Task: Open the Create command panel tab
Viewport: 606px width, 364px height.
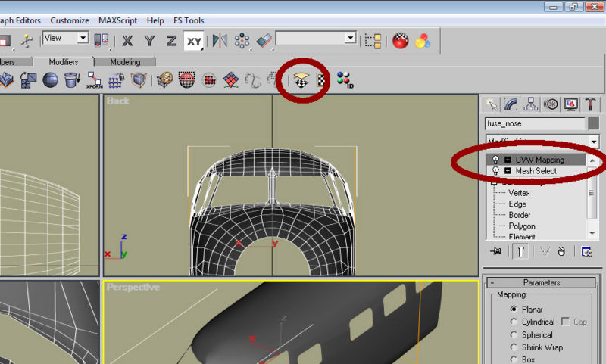Action: [491, 104]
